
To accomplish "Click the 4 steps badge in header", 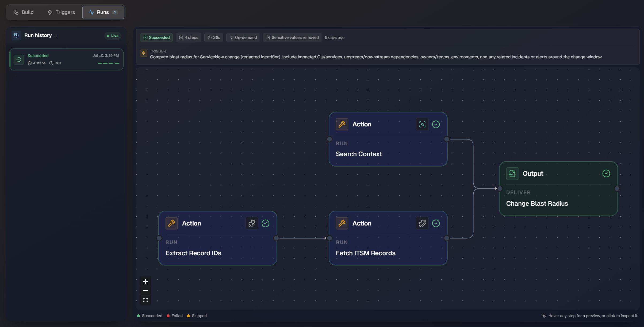I will click(x=189, y=37).
